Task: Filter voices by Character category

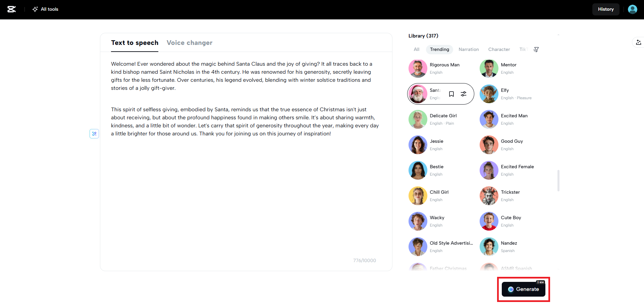Action: tap(499, 50)
